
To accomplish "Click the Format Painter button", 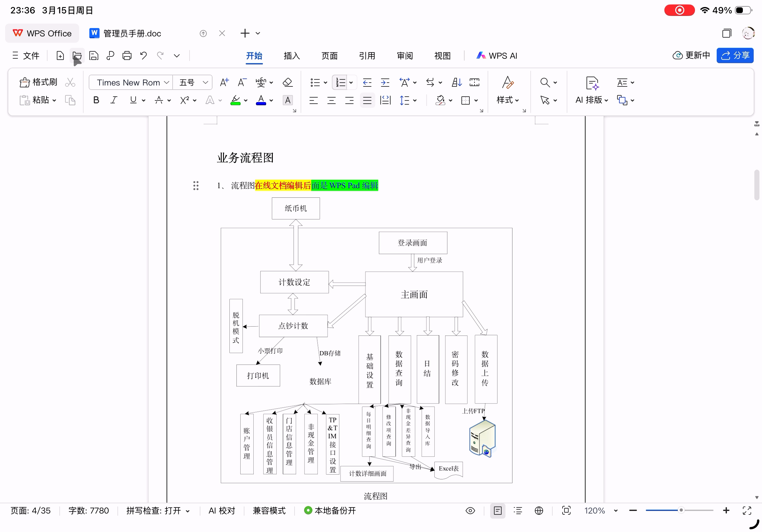I will tap(39, 82).
